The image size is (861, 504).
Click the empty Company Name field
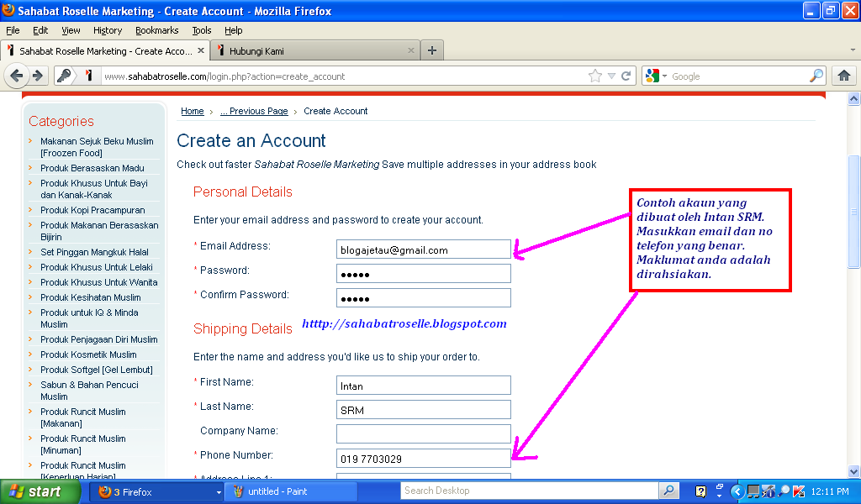(x=424, y=433)
